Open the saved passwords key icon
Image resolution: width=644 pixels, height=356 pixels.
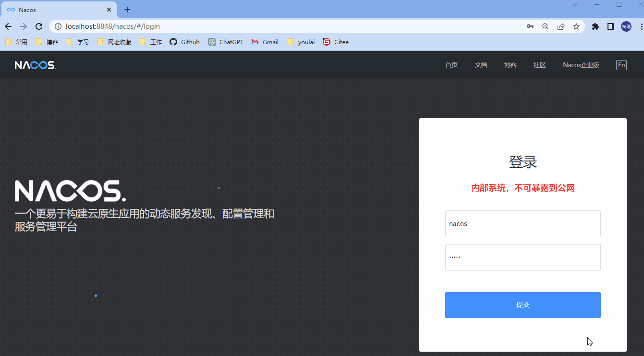pos(530,26)
